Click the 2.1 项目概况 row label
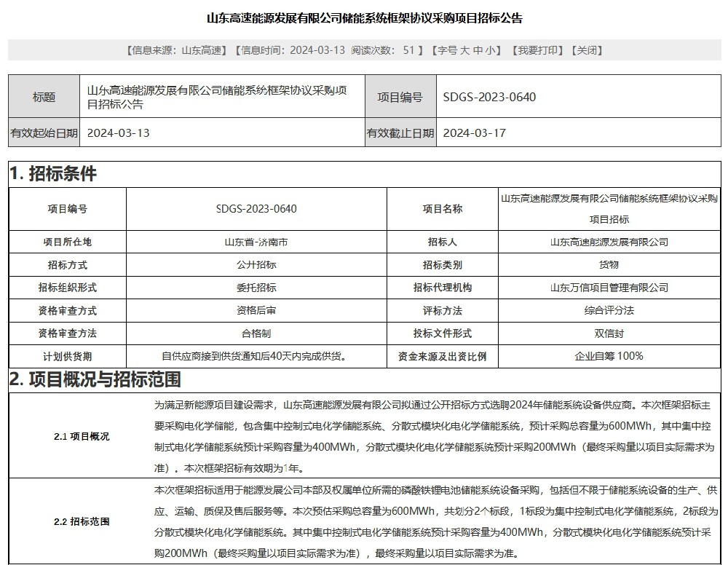The height and width of the screenshot is (565, 728). tap(82, 437)
